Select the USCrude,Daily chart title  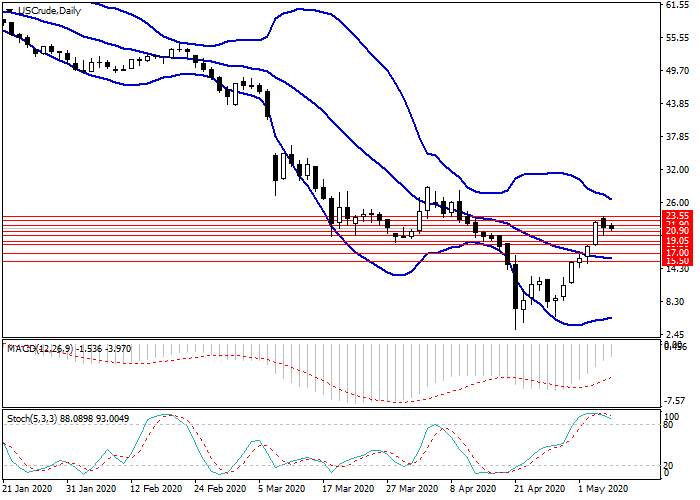(x=51, y=11)
